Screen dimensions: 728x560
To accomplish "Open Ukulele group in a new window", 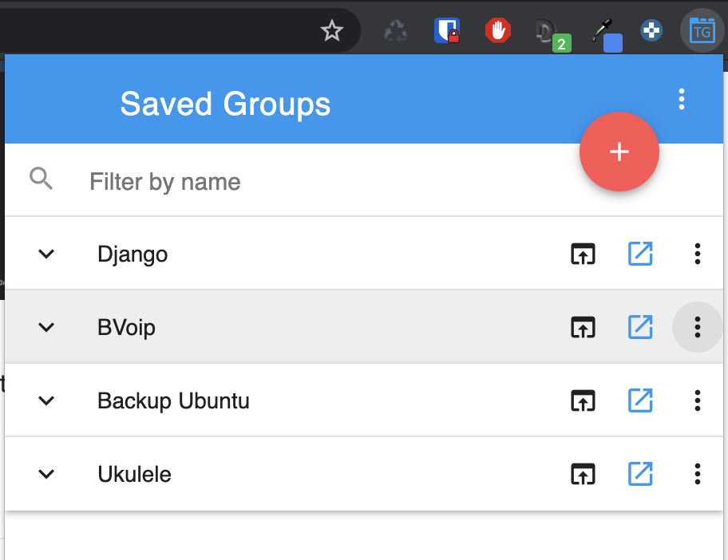I will pyautogui.click(x=640, y=474).
